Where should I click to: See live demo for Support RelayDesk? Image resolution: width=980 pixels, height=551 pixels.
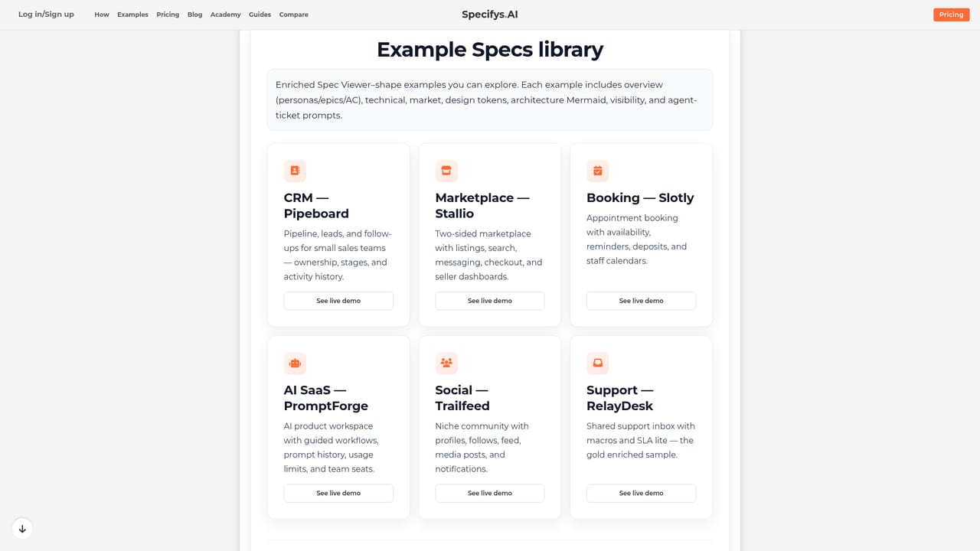click(x=642, y=493)
